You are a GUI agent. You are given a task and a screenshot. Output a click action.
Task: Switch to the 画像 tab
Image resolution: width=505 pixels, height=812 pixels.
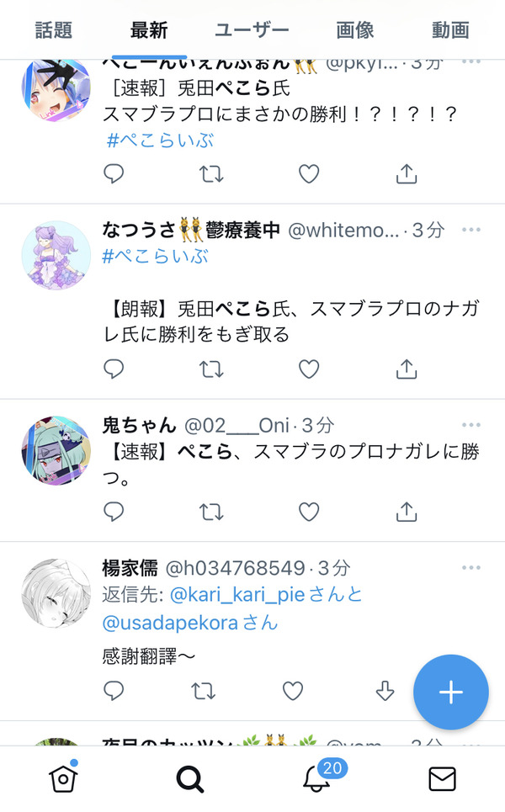(x=355, y=30)
